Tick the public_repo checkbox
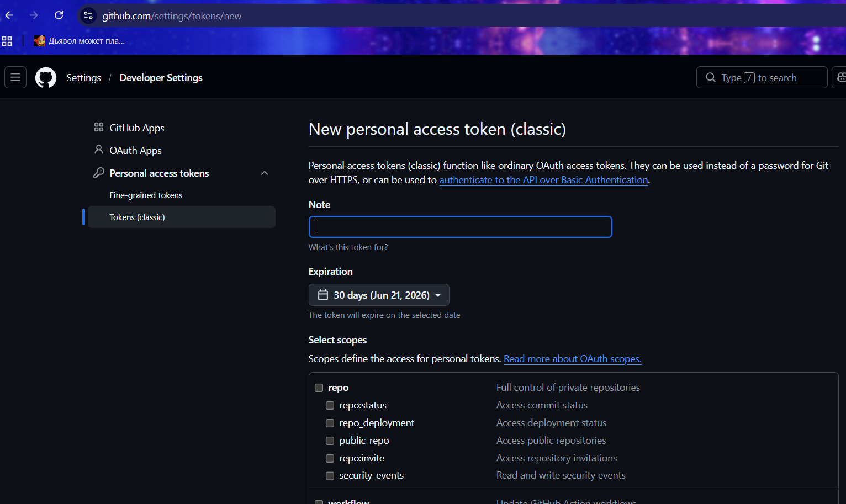This screenshot has height=504, width=846. point(330,441)
